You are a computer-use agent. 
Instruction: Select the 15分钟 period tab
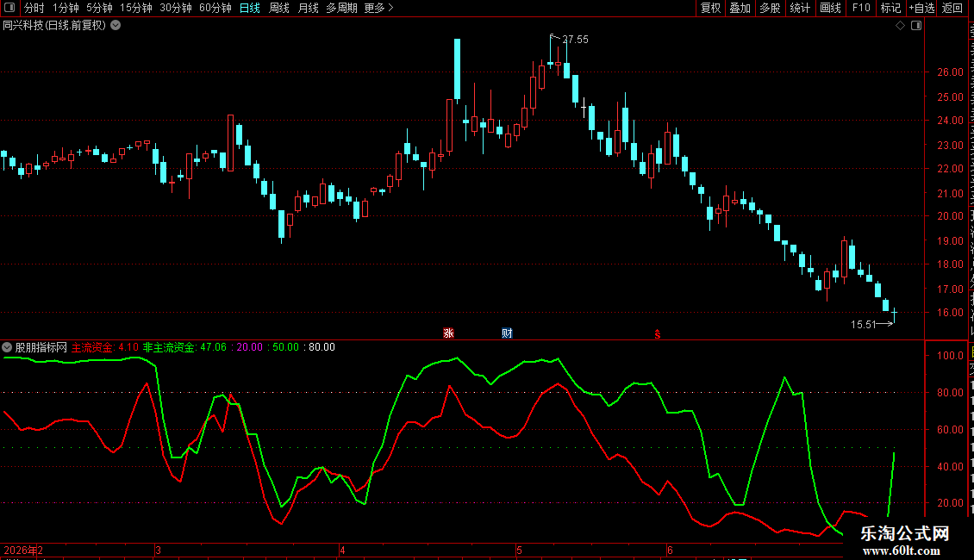coord(135,8)
